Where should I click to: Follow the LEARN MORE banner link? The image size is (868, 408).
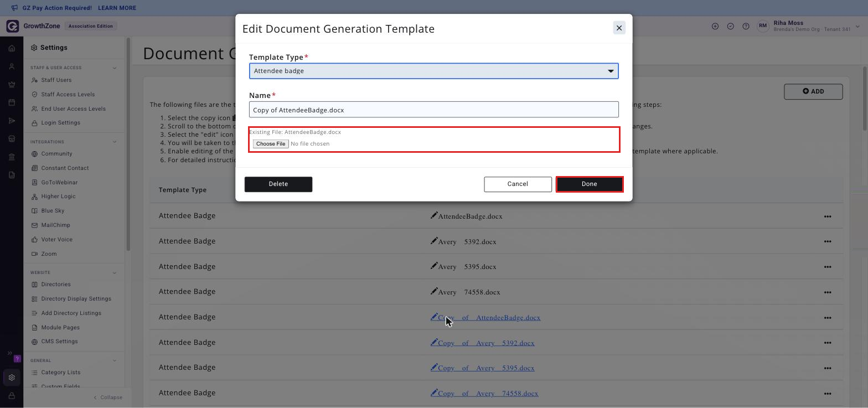point(117,8)
